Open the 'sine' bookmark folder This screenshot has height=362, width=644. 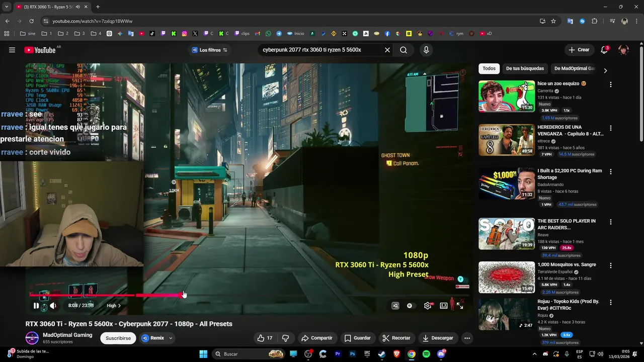click(28, 34)
